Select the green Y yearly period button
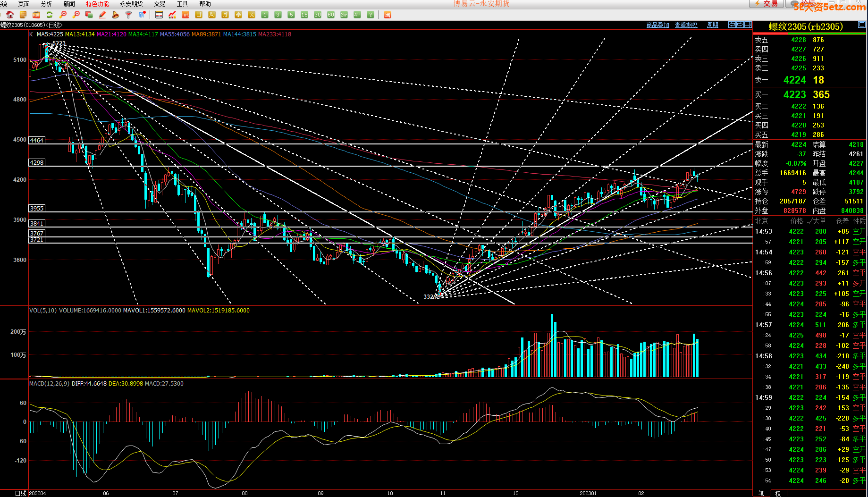 [371, 15]
